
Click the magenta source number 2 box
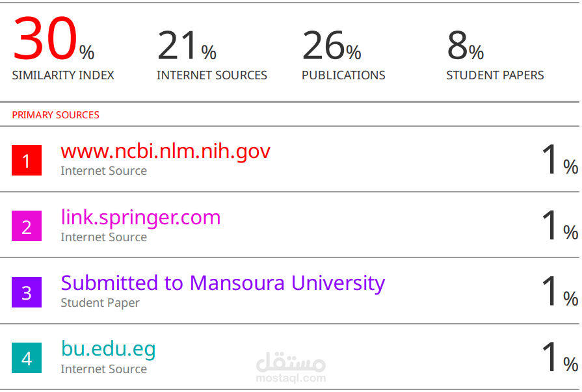click(x=27, y=226)
